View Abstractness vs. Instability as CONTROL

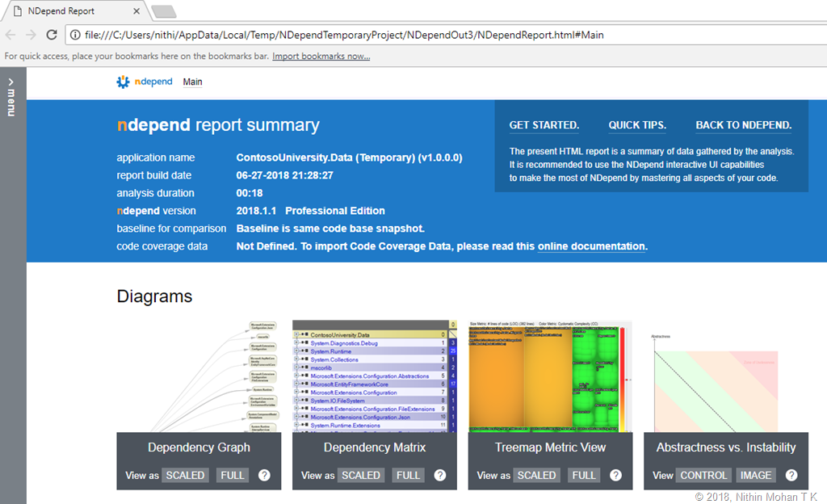pos(703,475)
